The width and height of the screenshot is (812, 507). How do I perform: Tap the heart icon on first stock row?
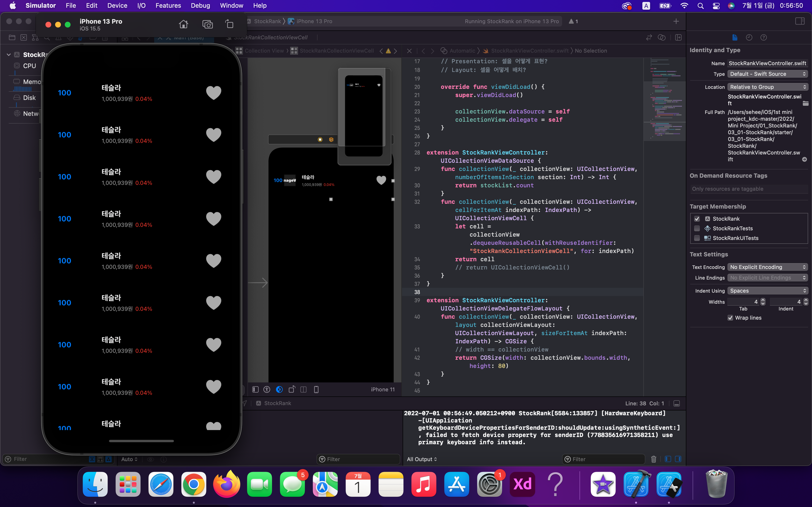213,93
